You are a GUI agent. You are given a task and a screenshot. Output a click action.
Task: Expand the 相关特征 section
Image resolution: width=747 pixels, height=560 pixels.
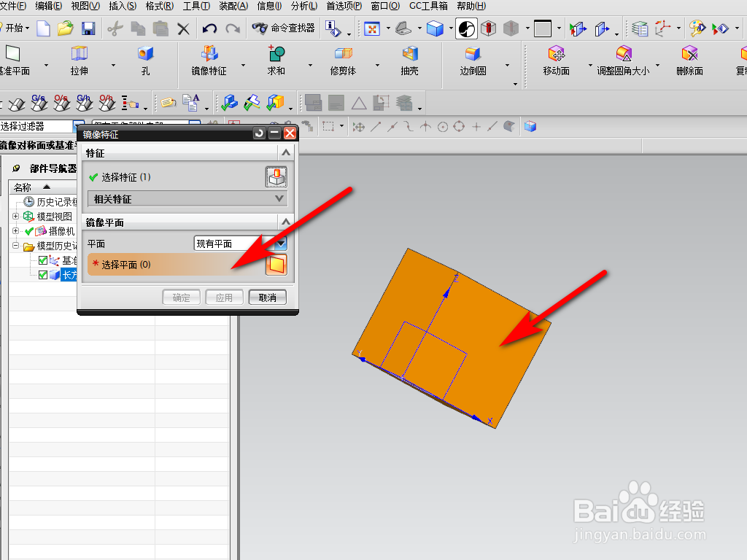click(279, 198)
